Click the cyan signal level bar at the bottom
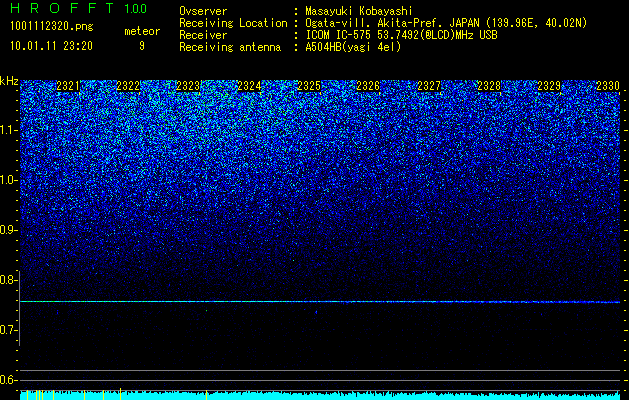 pyautogui.click(x=320, y=395)
